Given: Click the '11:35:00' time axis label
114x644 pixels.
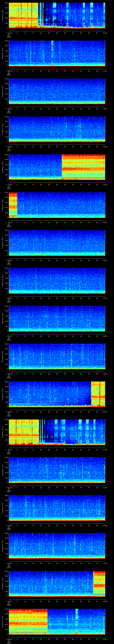Looking at the screenshot, I should [x=9, y=261].
